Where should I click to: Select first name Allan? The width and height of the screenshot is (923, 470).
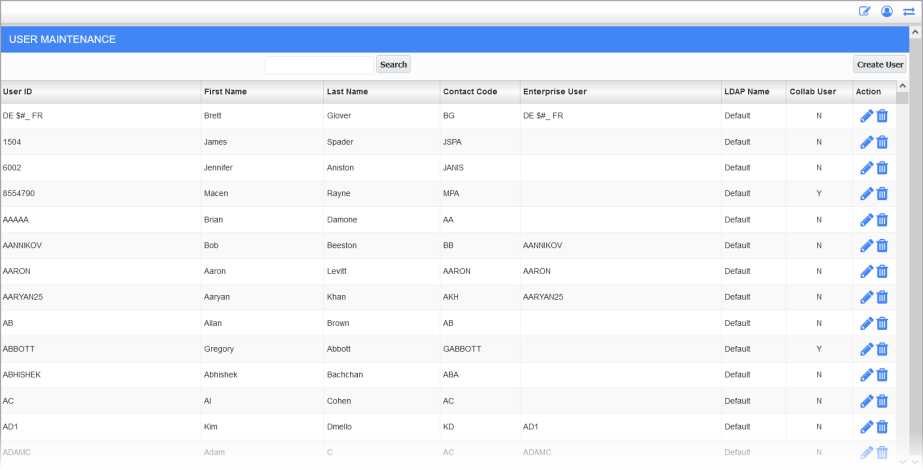pyautogui.click(x=213, y=323)
